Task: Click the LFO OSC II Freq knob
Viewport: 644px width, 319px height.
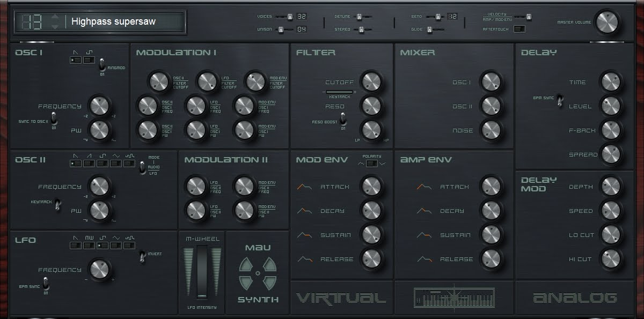Action: click(195, 186)
